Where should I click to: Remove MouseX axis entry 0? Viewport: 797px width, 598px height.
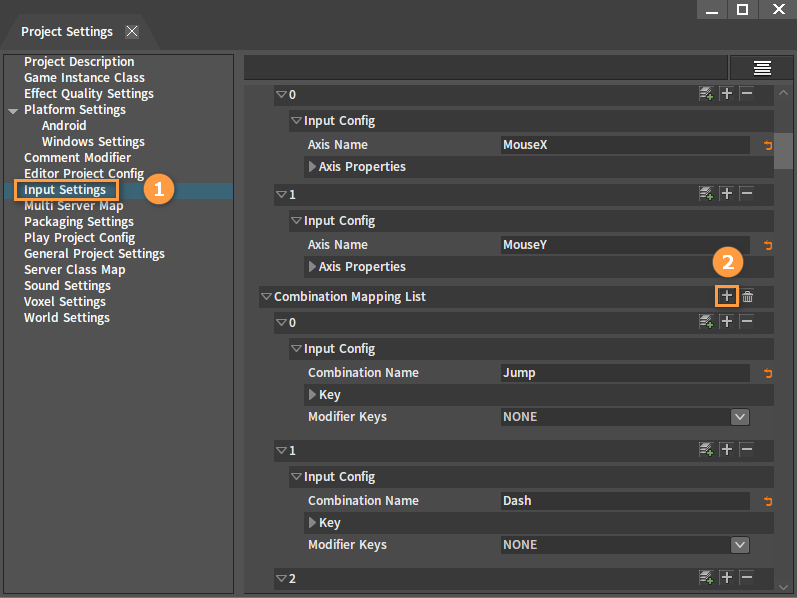point(747,94)
